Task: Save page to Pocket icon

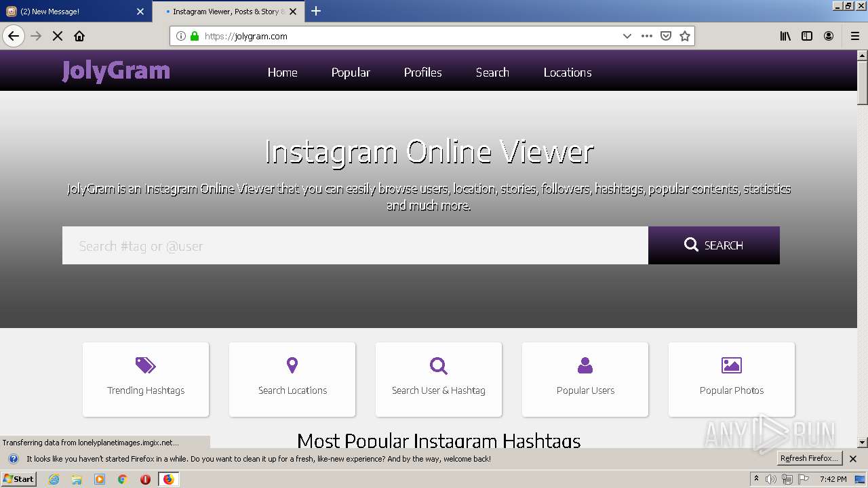Action: click(x=666, y=36)
